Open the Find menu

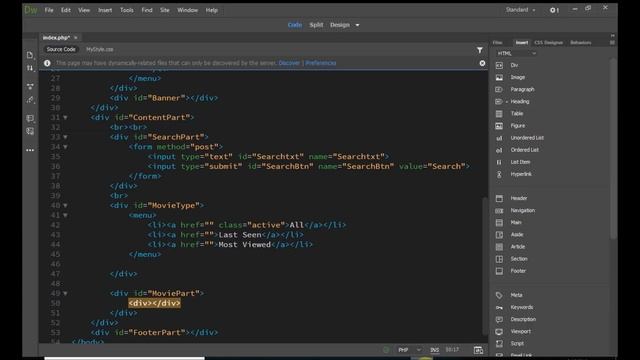click(x=147, y=10)
